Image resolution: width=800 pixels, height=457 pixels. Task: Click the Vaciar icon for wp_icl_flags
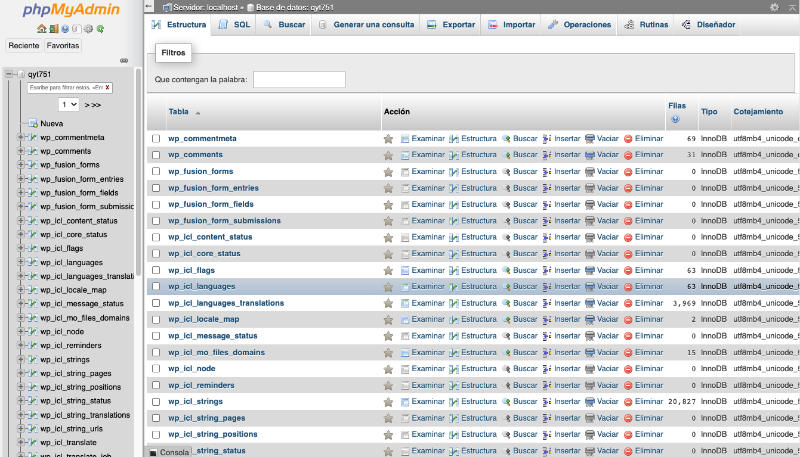pos(590,270)
